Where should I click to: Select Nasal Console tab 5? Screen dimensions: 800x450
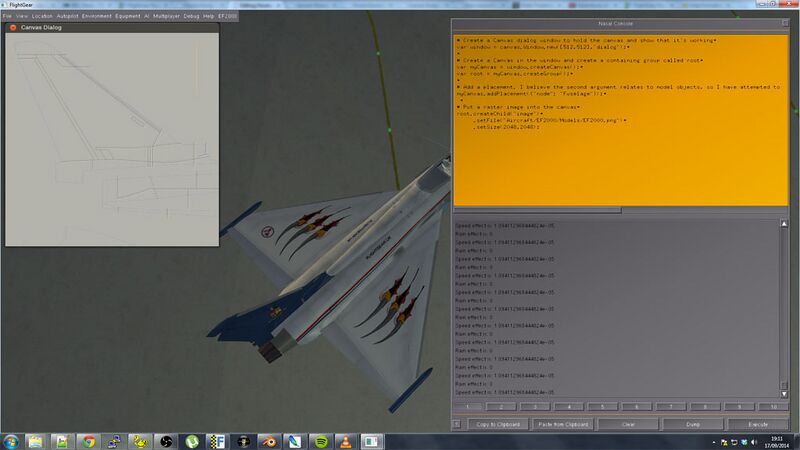(x=603, y=407)
